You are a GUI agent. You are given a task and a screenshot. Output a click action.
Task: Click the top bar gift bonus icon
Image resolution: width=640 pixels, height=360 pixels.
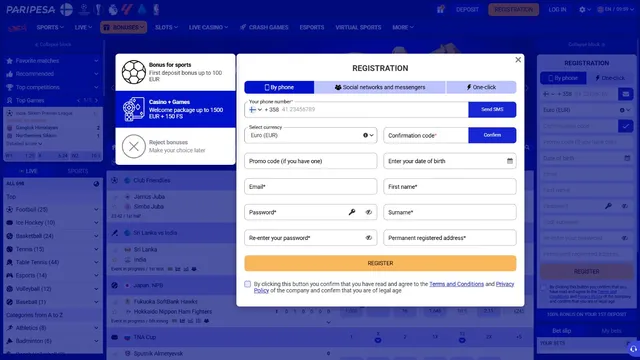[440, 9]
